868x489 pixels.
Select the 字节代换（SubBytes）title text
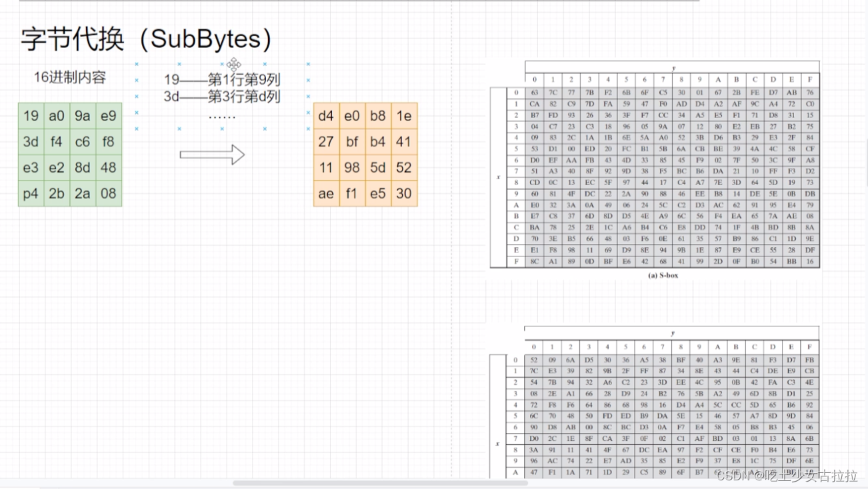coord(146,39)
